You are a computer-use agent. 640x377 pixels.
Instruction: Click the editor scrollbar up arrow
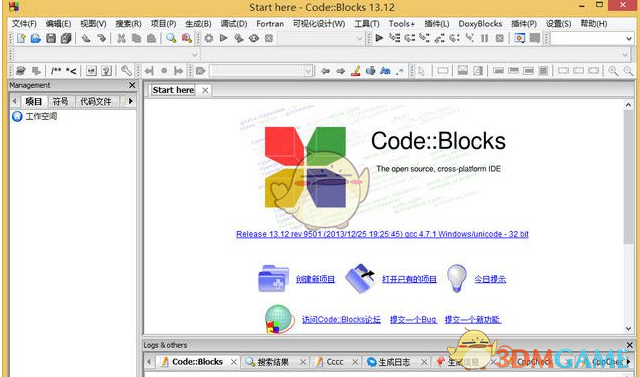[629, 104]
